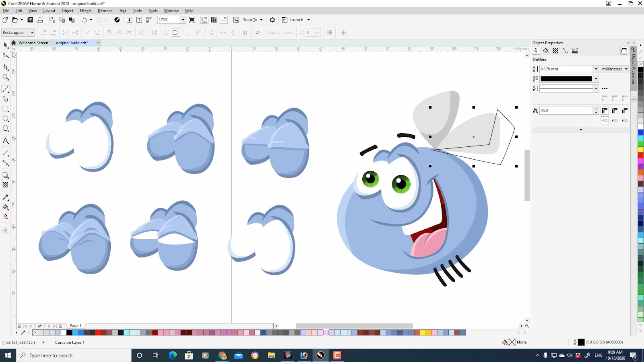Click the red swatch in bottom palette
The width and height of the screenshot is (644, 362).
coord(98,333)
